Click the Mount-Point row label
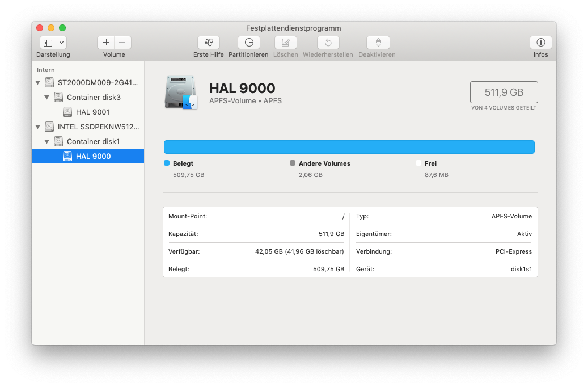 pos(188,216)
